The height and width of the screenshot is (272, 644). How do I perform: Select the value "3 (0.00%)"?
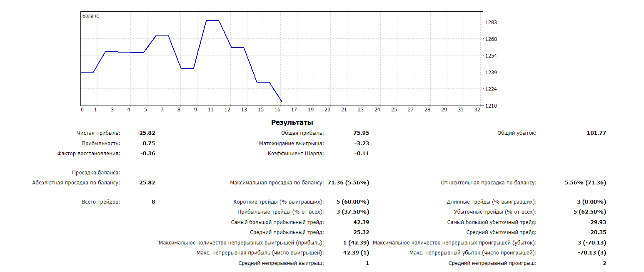(x=592, y=201)
